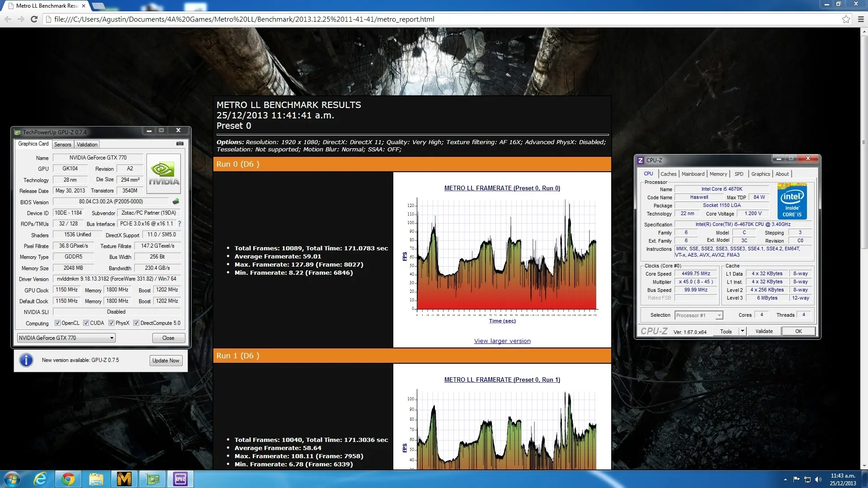The image size is (868, 488).
Task: Click the CPU-Z title bar icon
Action: pos(640,160)
